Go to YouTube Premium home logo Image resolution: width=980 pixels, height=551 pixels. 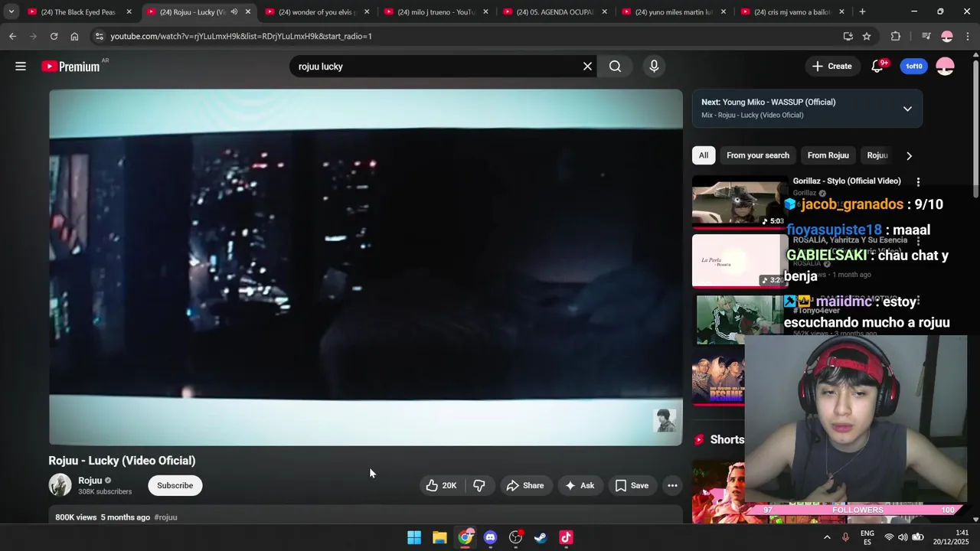[70, 67]
